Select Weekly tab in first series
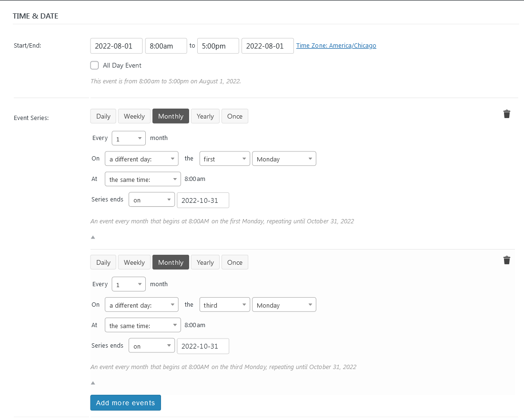The height and width of the screenshot is (420, 524). [134, 116]
